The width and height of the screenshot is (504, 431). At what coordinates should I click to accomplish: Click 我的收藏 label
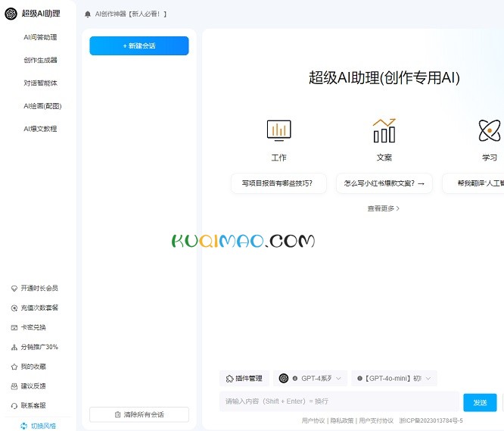33,367
